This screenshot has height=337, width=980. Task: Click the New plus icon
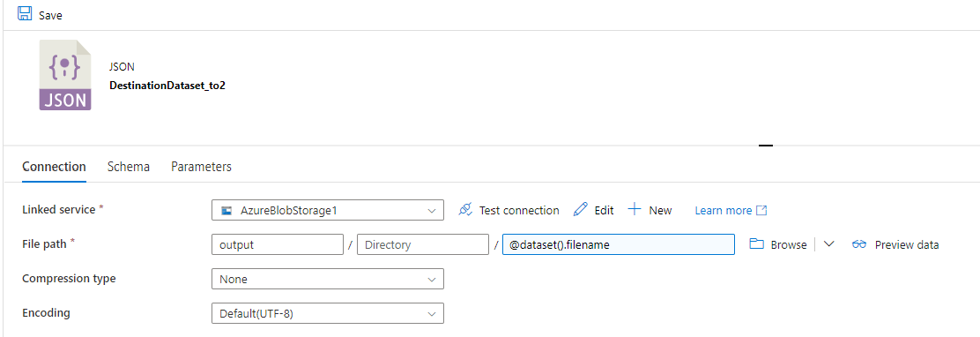coord(635,209)
